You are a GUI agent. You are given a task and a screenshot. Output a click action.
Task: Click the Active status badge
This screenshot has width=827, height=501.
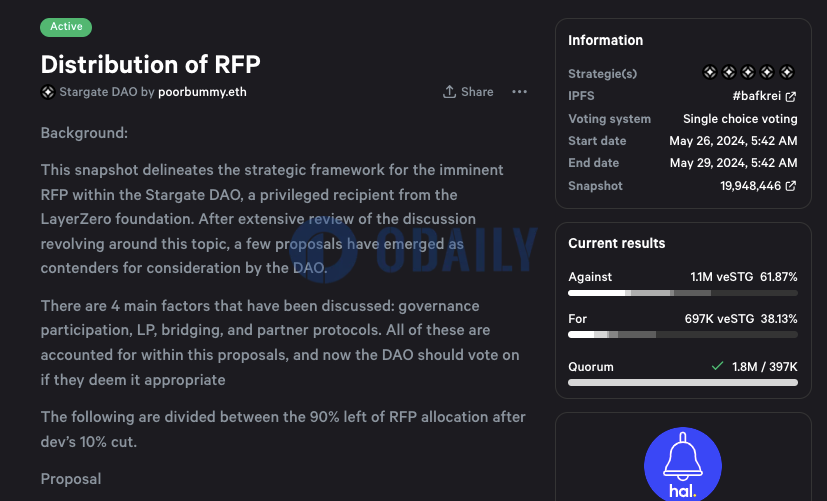coord(66,27)
